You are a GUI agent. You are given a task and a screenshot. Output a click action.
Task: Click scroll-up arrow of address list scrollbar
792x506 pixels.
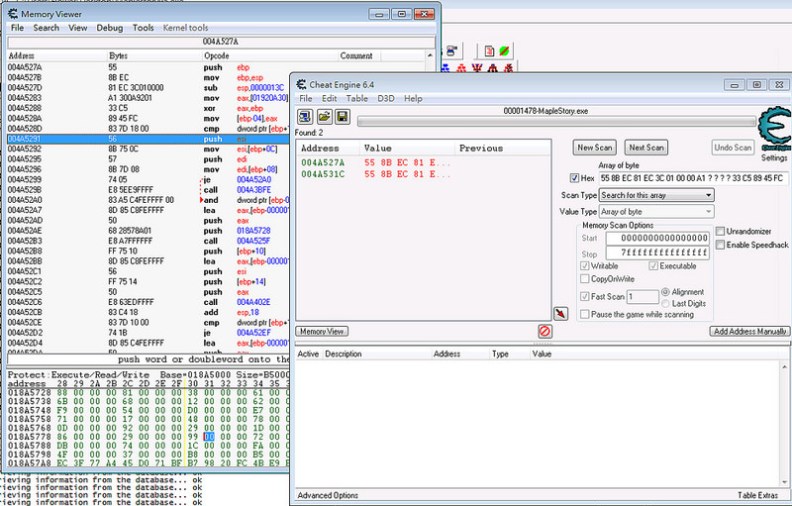point(784,367)
